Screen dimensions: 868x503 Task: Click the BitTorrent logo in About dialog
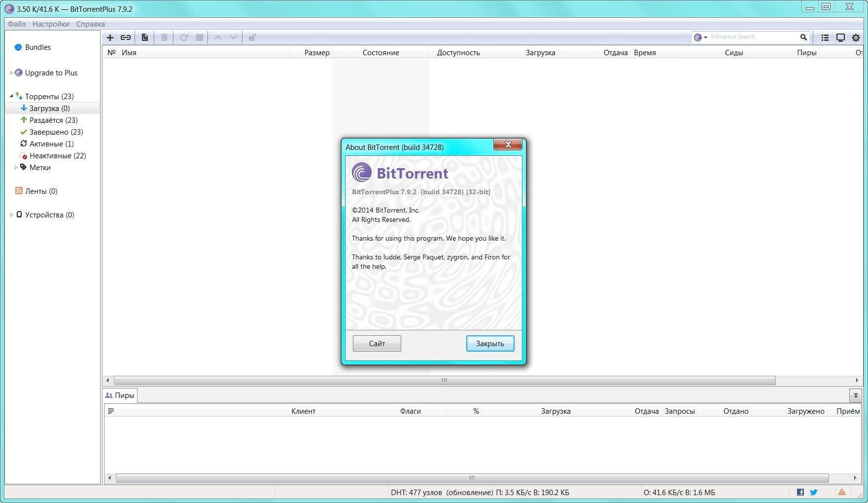(x=361, y=173)
